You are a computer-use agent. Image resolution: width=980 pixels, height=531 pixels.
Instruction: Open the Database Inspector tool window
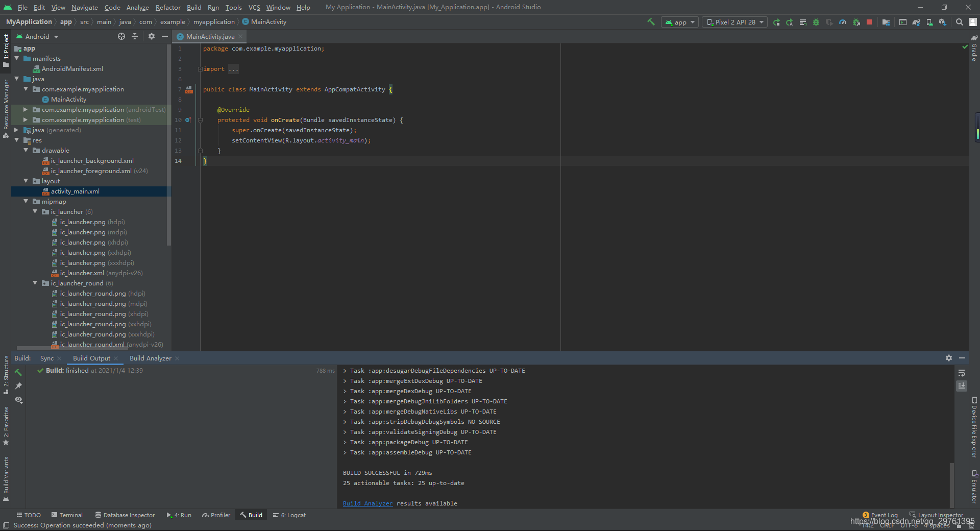tap(125, 515)
